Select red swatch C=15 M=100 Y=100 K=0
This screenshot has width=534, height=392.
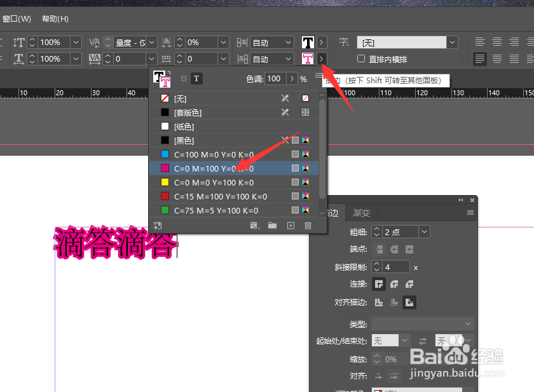pos(234,196)
